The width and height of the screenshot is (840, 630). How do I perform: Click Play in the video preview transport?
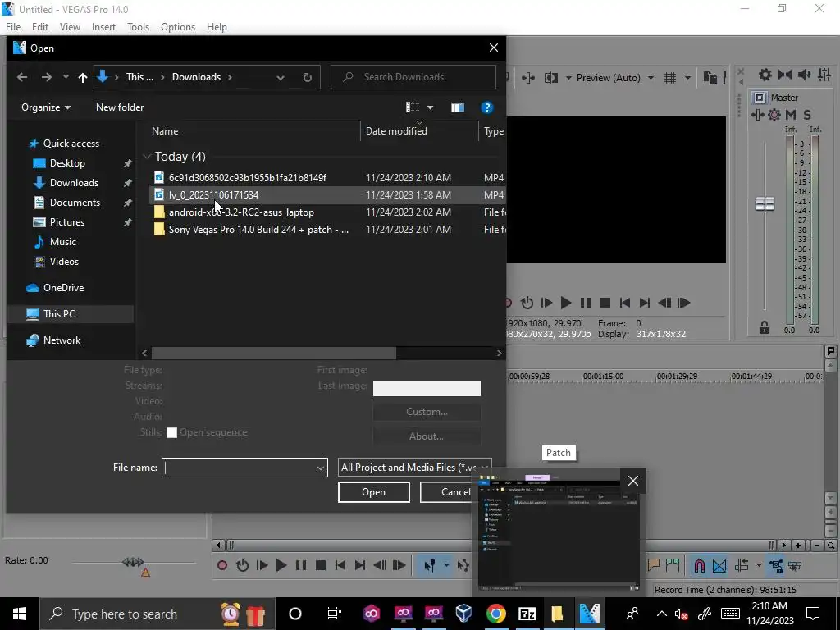(x=566, y=304)
